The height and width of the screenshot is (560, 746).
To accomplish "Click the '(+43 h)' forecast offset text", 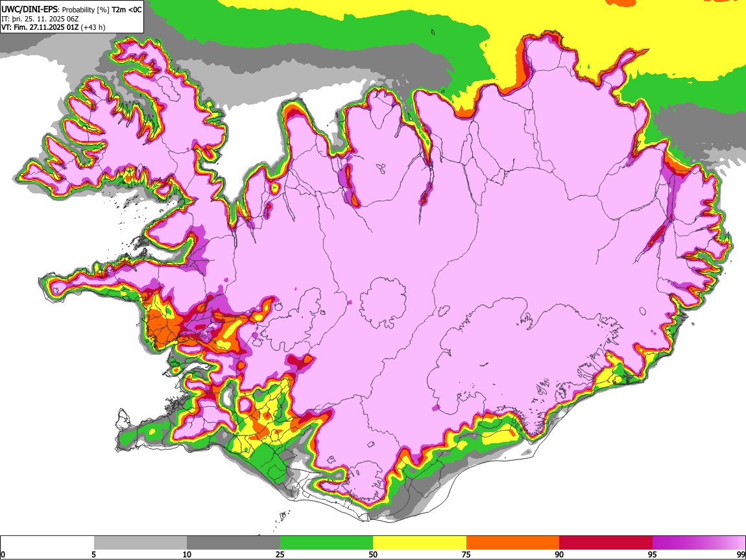I will (93, 28).
